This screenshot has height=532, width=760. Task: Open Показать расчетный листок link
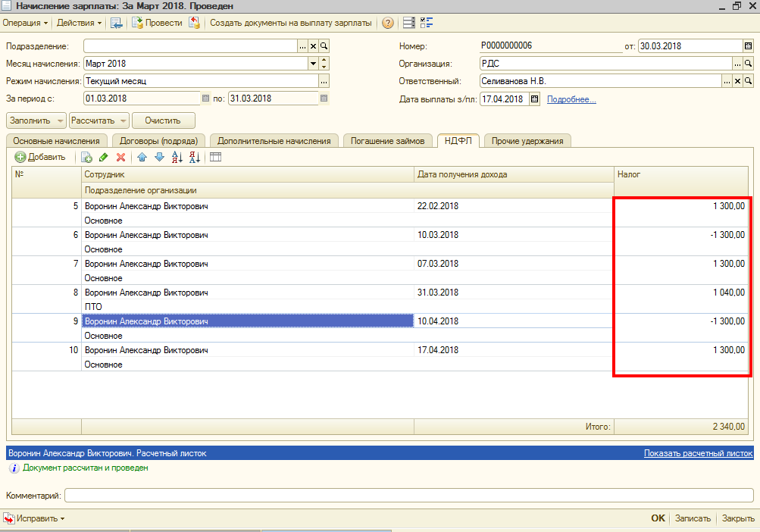pos(698,453)
